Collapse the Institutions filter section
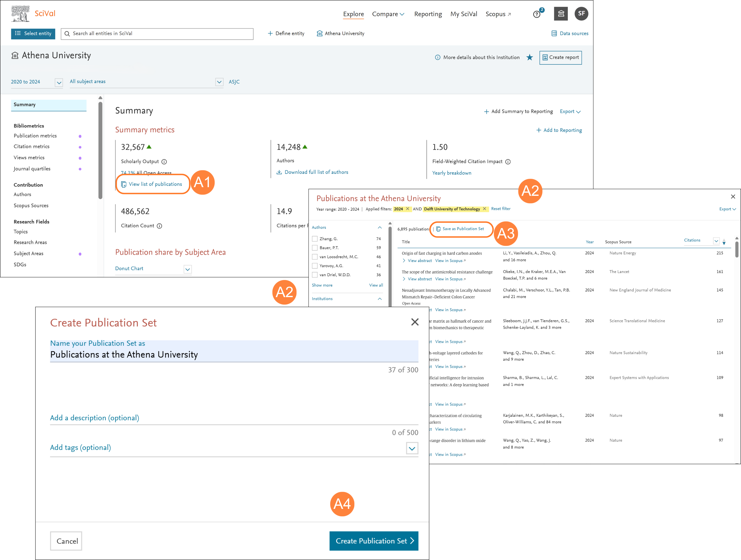 point(379,299)
